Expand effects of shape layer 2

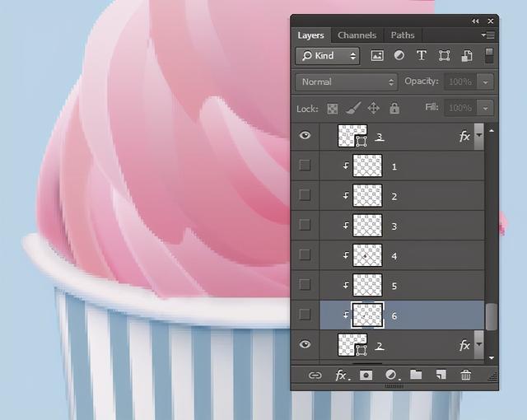tap(479, 345)
